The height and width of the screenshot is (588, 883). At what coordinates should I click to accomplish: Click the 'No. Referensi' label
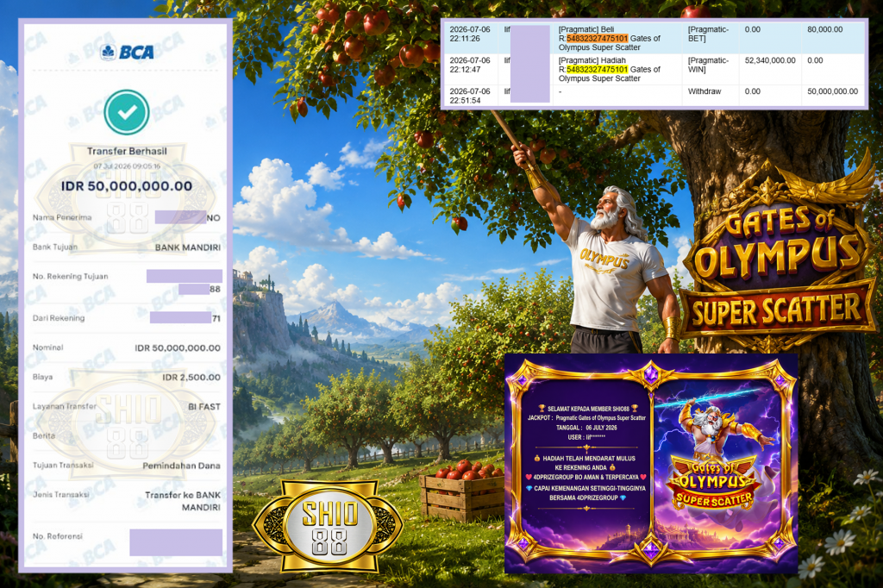pos(58,536)
